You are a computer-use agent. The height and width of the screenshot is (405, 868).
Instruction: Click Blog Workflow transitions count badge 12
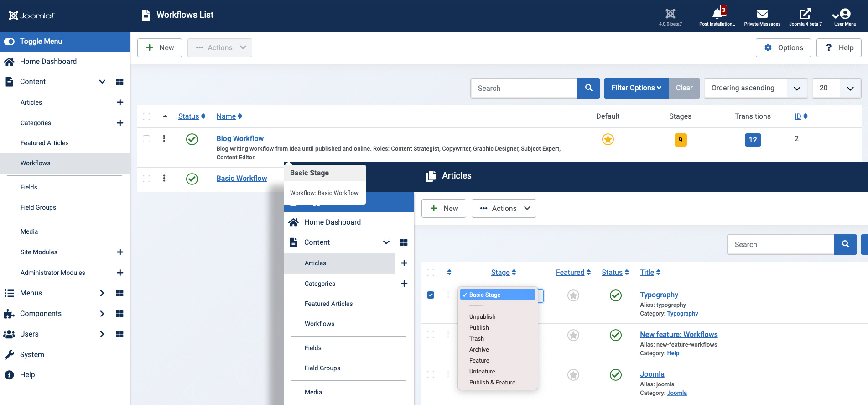coord(753,140)
